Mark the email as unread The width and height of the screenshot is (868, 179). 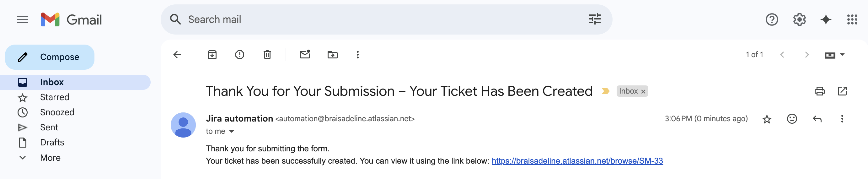pos(305,54)
